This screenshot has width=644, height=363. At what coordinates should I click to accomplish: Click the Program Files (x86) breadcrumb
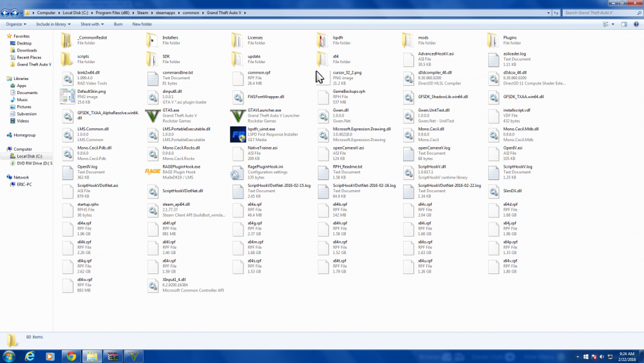pos(113,13)
